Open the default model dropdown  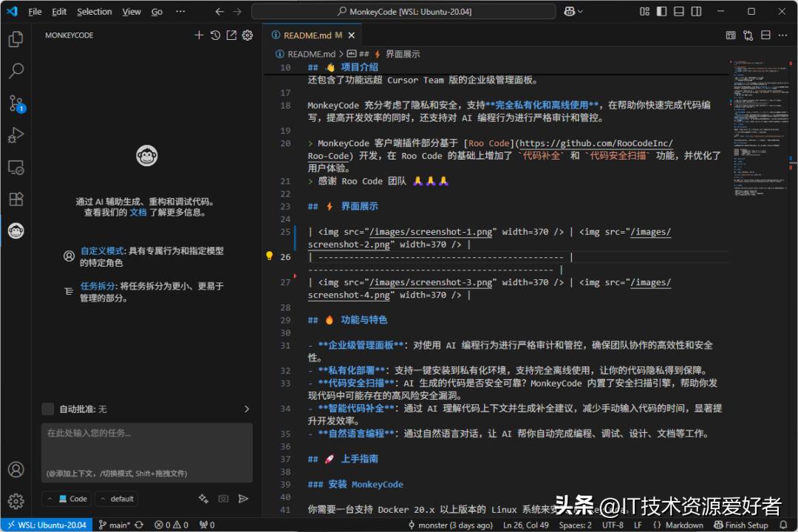point(116,499)
